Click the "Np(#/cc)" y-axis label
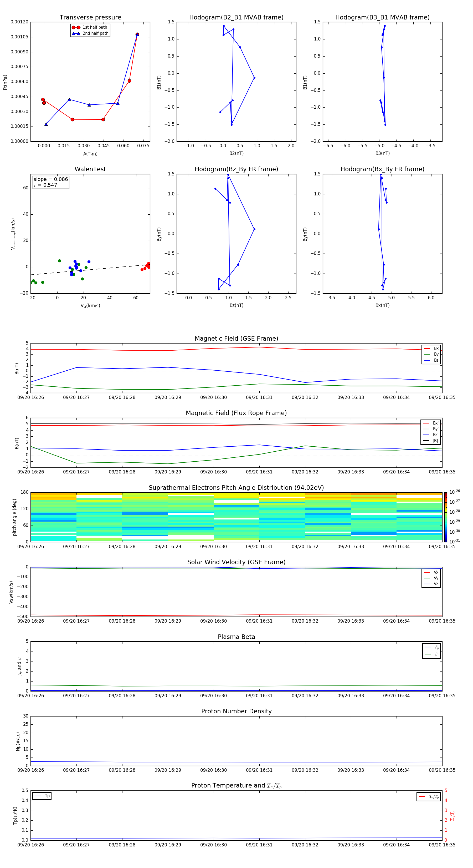The height and width of the screenshot is (868, 473). 18,741
